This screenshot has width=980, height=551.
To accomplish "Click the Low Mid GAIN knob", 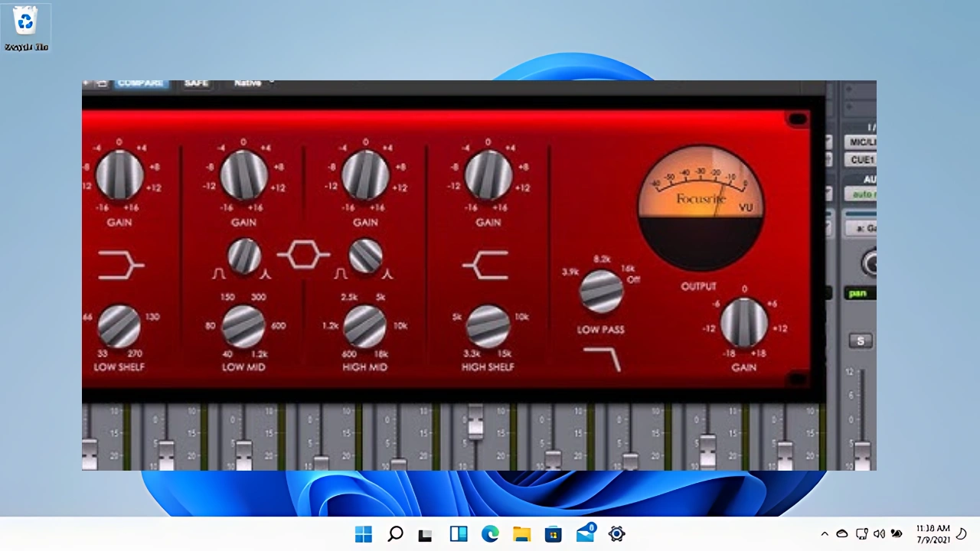I will tap(243, 175).
